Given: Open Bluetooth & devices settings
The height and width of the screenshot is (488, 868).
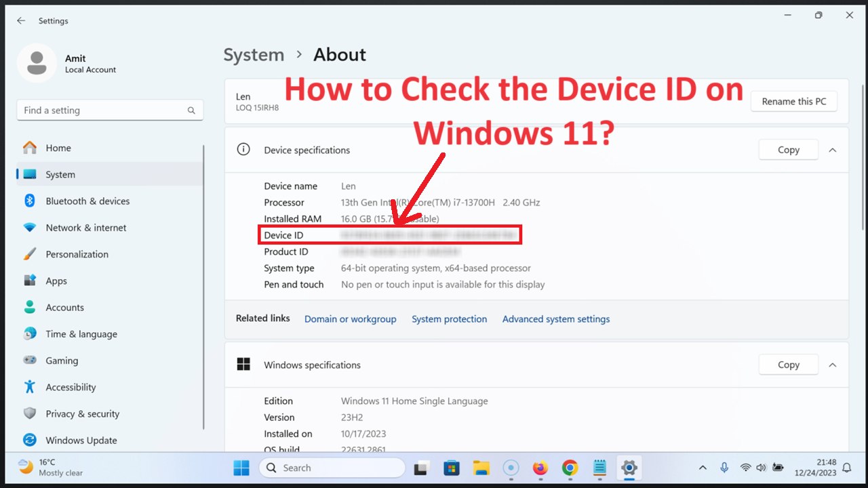Looking at the screenshot, I should click(x=108, y=201).
